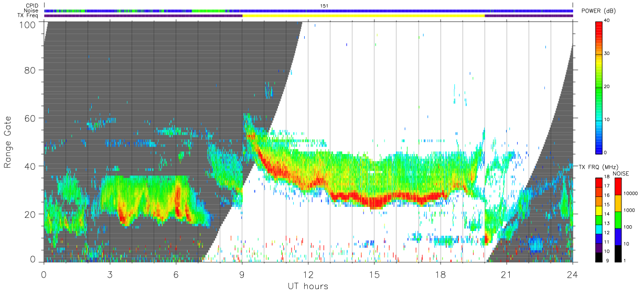The image size is (644, 297).
Task: Click the 24 tick on the UT hours axis
Action: pyautogui.click(x=572, y=274)
